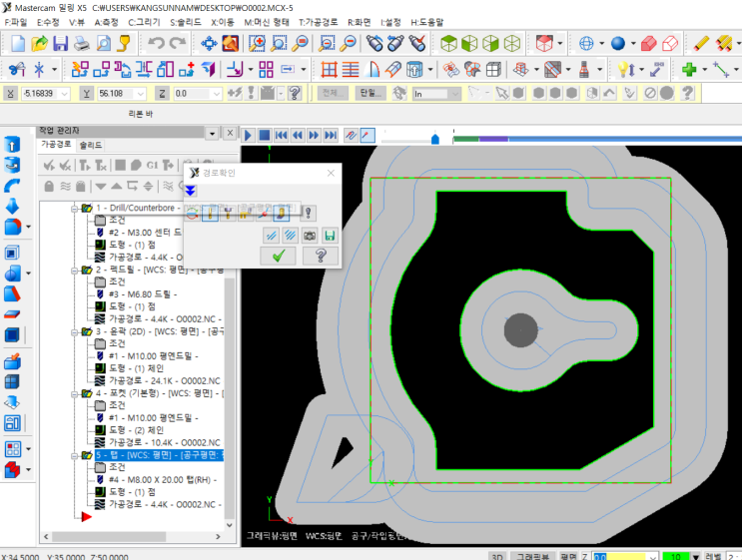
Task: Collapse the 3 - 윤곽 (2D) operation node
Action: pos(75,331)
